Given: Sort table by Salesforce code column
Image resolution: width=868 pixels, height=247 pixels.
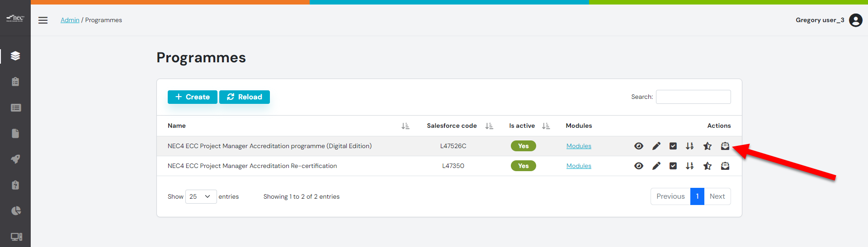Looking at the screenshot, I should coord(489,126).
